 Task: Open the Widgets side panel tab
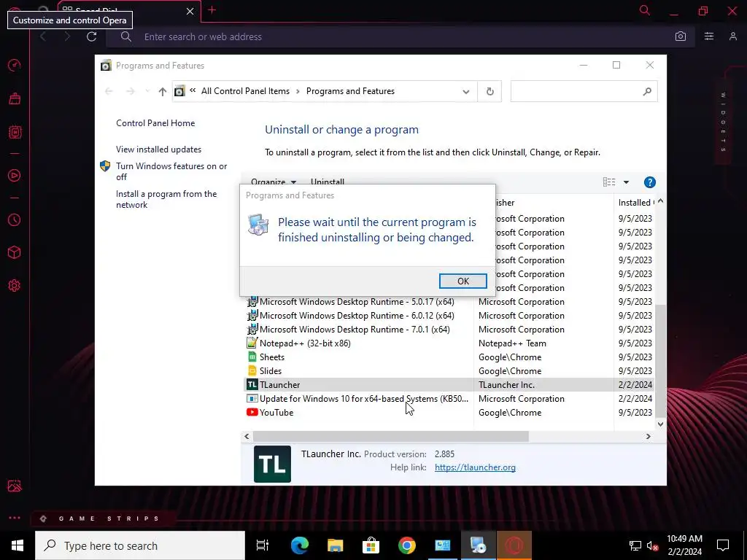(723, 122)
